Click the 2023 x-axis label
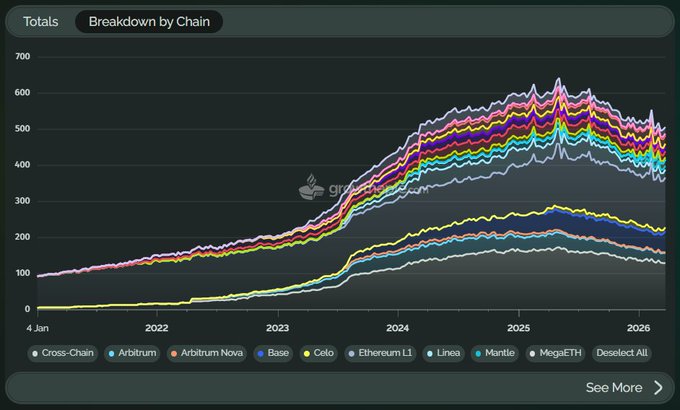The height and width of the screenshot is (410, 680). point(278,328)
